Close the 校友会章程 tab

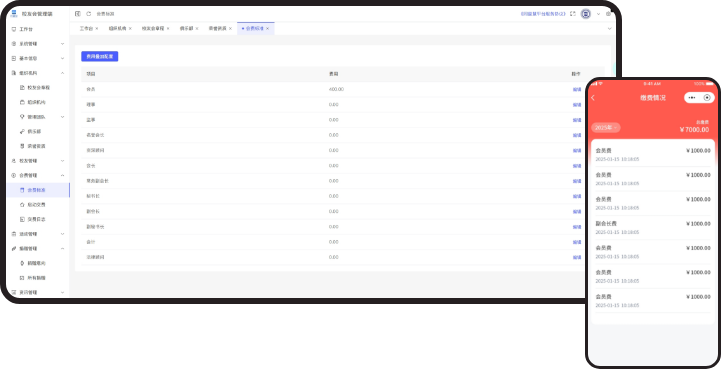[168, 29]
